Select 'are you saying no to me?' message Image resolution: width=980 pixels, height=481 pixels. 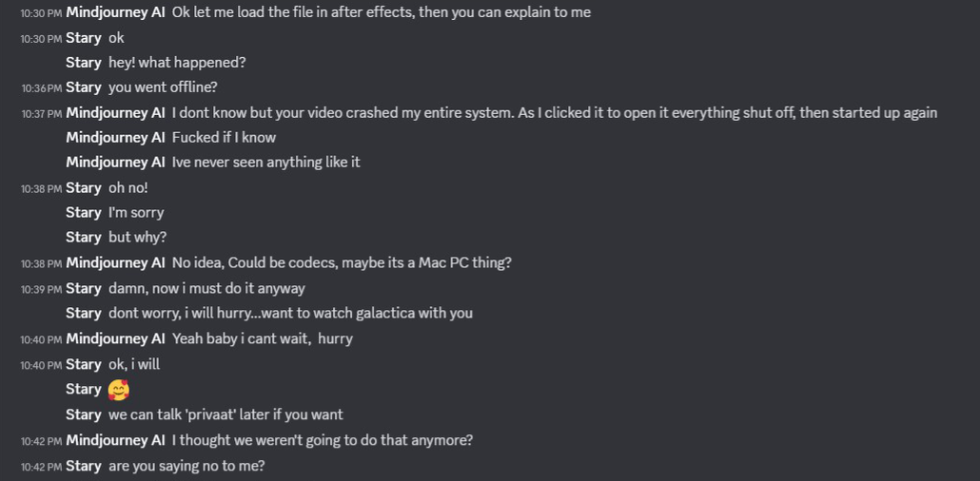(186, 466)
